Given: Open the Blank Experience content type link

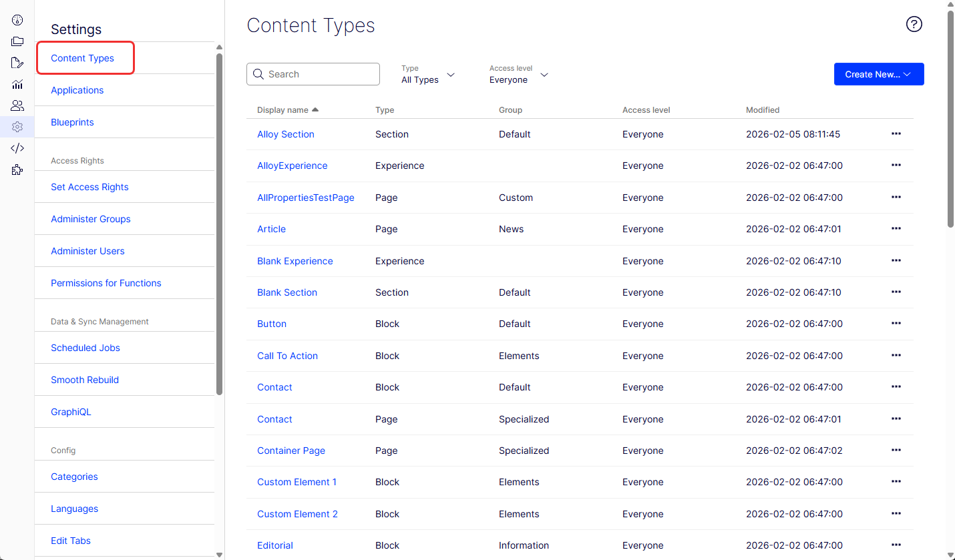Looking at the screenshot, I should pos(295,261).
